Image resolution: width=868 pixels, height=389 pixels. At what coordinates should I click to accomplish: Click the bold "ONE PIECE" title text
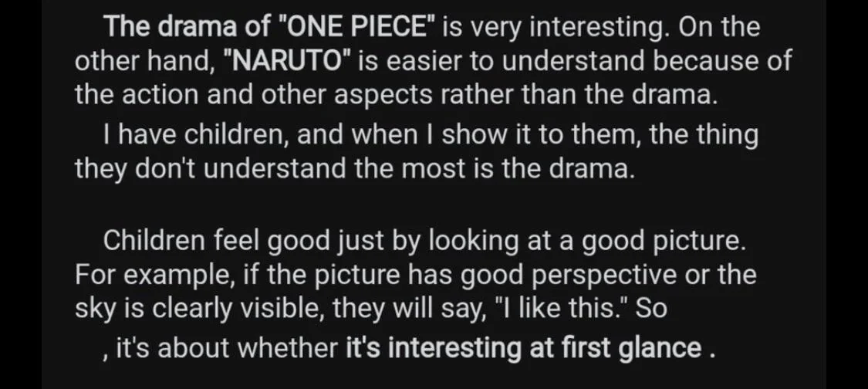pos(356,26)
